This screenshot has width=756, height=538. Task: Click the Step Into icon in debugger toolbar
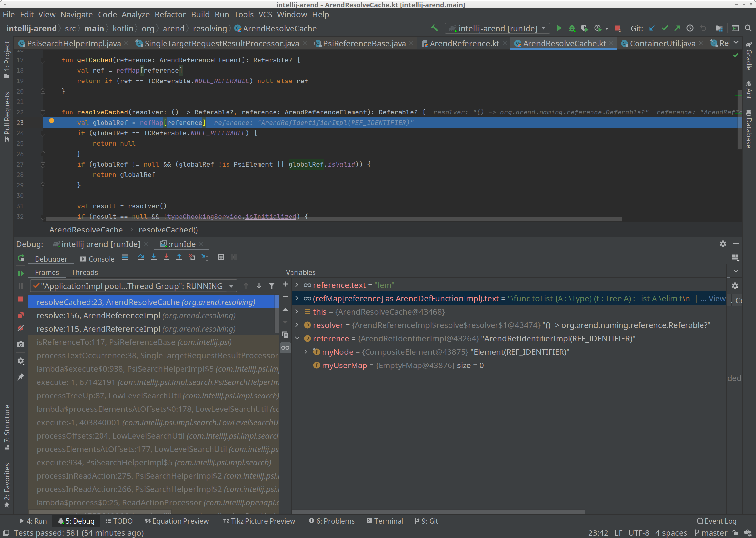153,257
